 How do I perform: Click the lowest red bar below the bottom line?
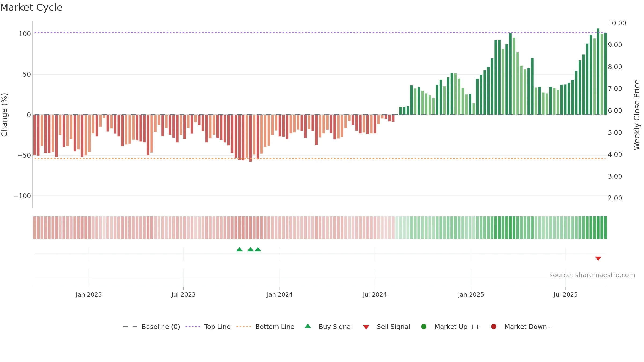point(250,138)
